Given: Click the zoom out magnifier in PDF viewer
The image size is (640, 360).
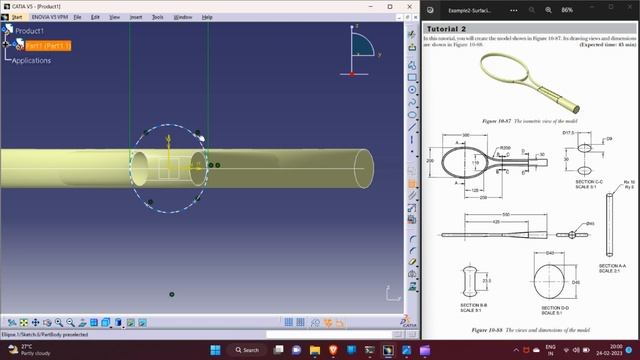Looking at the screenshot, I should coord(531,10).
